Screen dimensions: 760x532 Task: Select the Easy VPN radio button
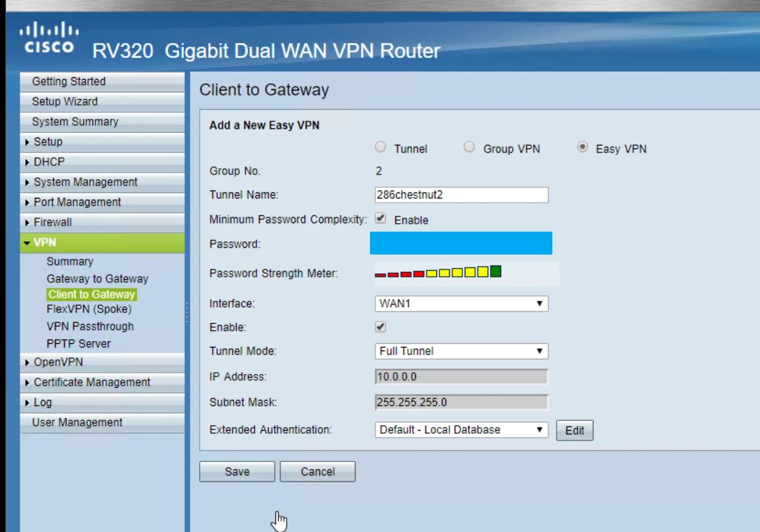pos(582,147)
